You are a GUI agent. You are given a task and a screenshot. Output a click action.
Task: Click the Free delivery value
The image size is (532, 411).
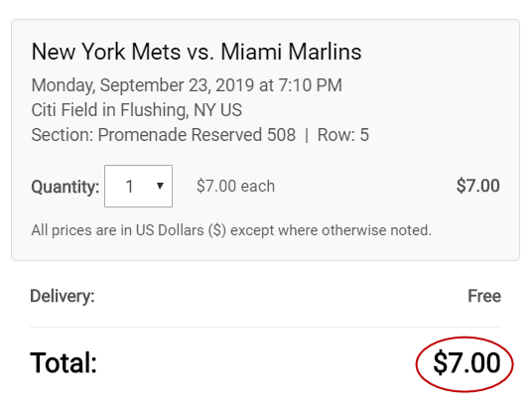[484, 296]
